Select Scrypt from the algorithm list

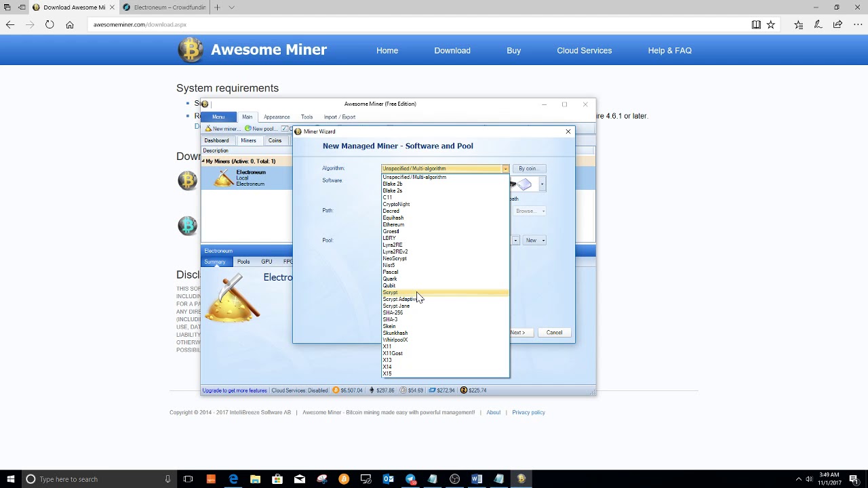[445, 293]
